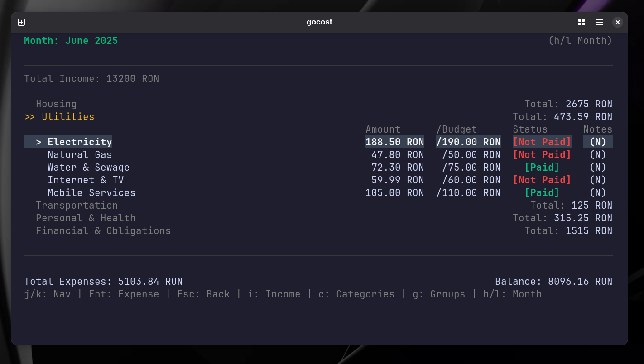The height and width of the screenshot is (364, 644).
Task: Open the Internet & TV notes (N)
Action: 598,180
